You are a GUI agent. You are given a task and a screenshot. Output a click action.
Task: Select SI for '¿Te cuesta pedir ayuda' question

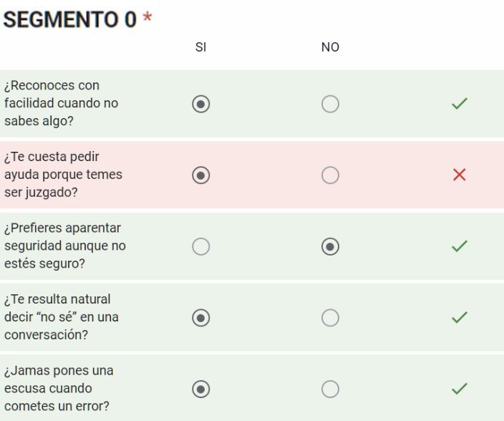201,175
